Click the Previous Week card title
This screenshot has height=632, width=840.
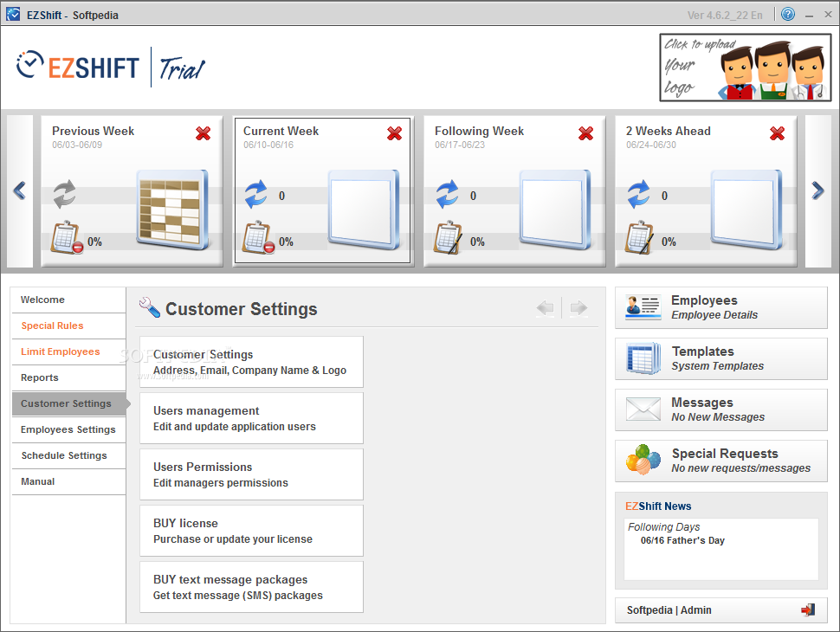pos(93,132)
